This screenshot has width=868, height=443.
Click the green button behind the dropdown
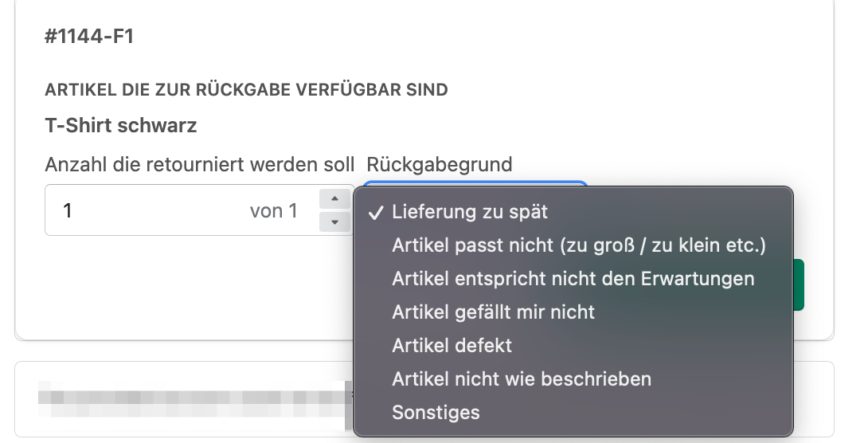799,284
